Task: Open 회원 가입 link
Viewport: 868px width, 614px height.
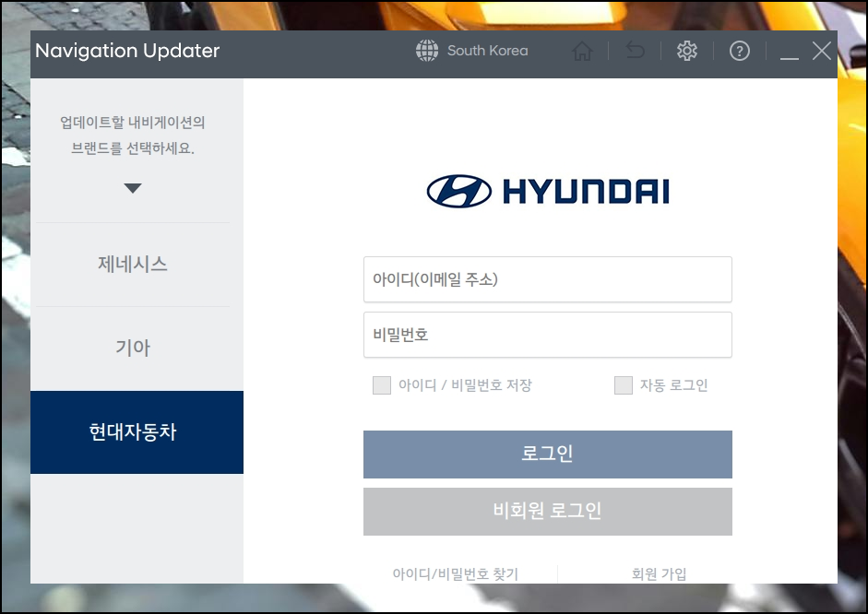Action: coord(659,573)
